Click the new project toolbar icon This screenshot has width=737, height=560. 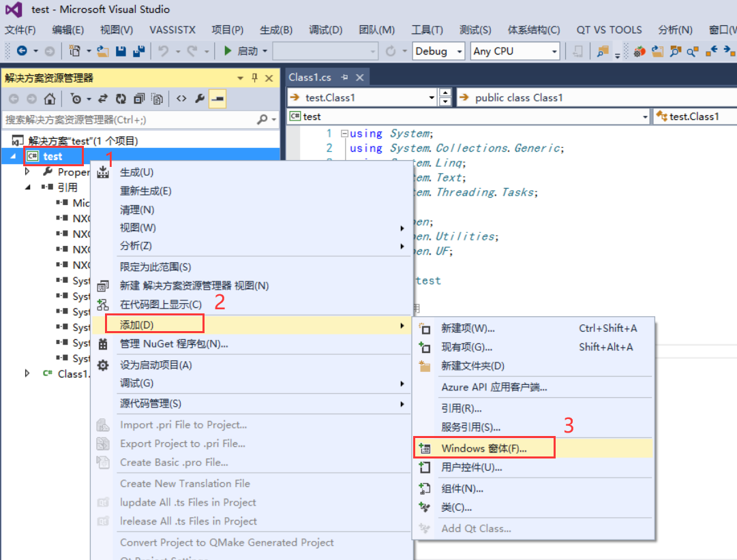point(74,50)
